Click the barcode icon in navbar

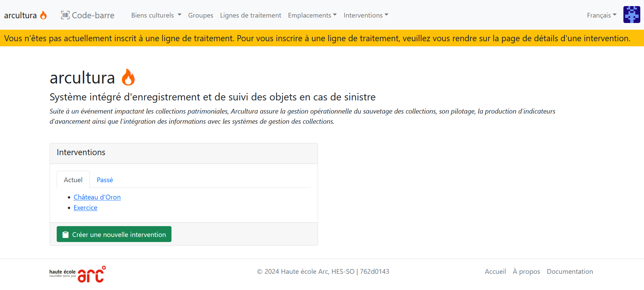click(65, 15)
